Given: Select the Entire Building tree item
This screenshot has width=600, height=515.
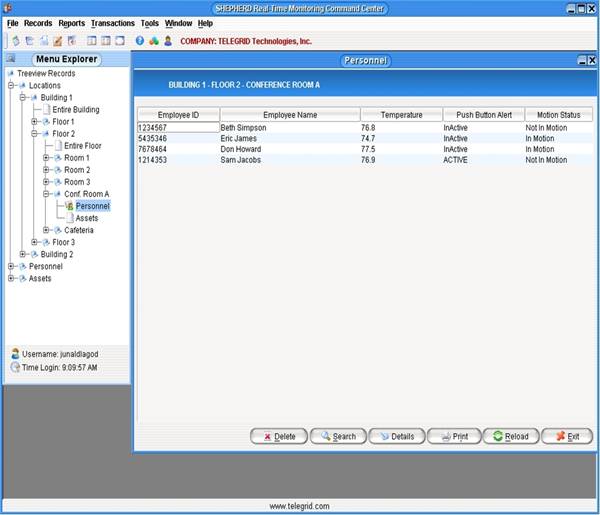Looking at the screenshot, I should [x=76, y=110].
